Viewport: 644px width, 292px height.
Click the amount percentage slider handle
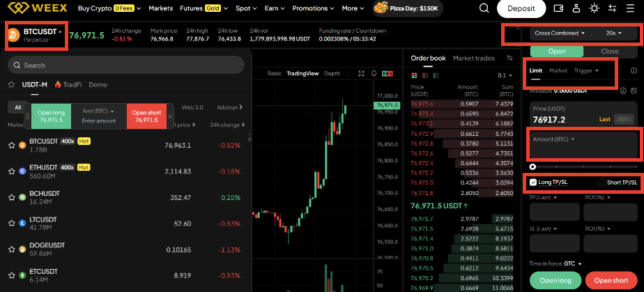pos(532,167)
